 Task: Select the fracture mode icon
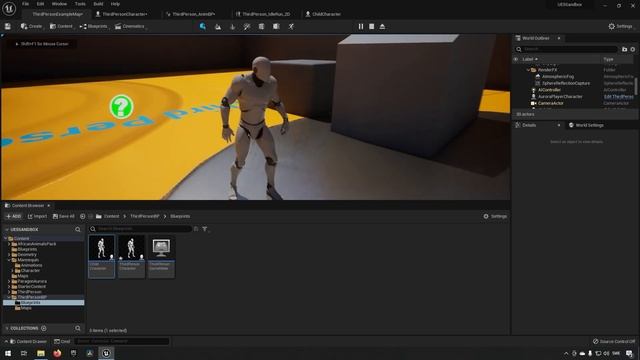[276, 27]
